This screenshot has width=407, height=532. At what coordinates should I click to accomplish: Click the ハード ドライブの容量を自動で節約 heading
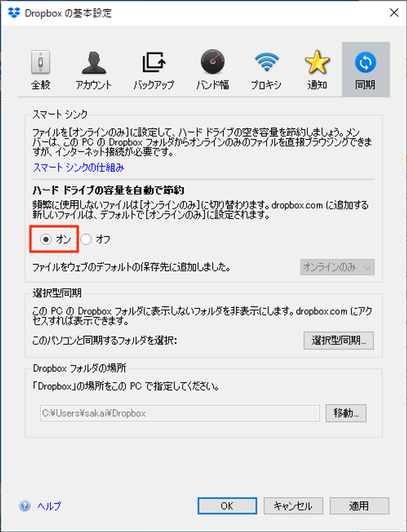(x=108, y=190)
